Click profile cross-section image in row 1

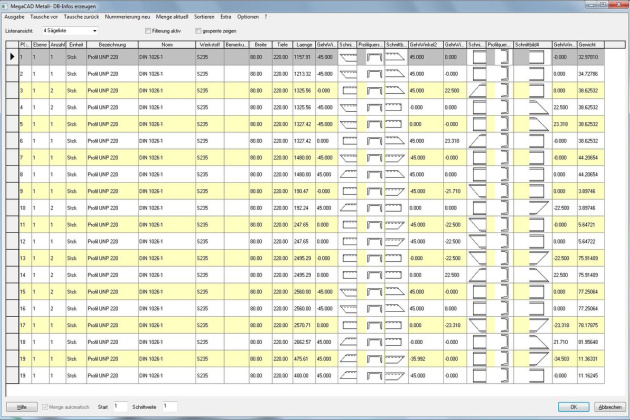coord(373,59)
